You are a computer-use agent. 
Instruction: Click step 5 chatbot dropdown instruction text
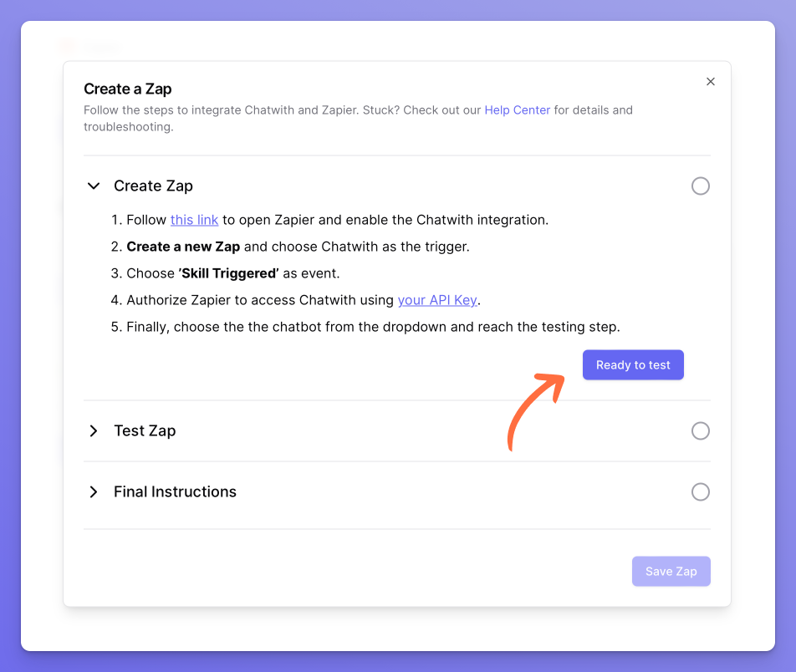(373, 328)
